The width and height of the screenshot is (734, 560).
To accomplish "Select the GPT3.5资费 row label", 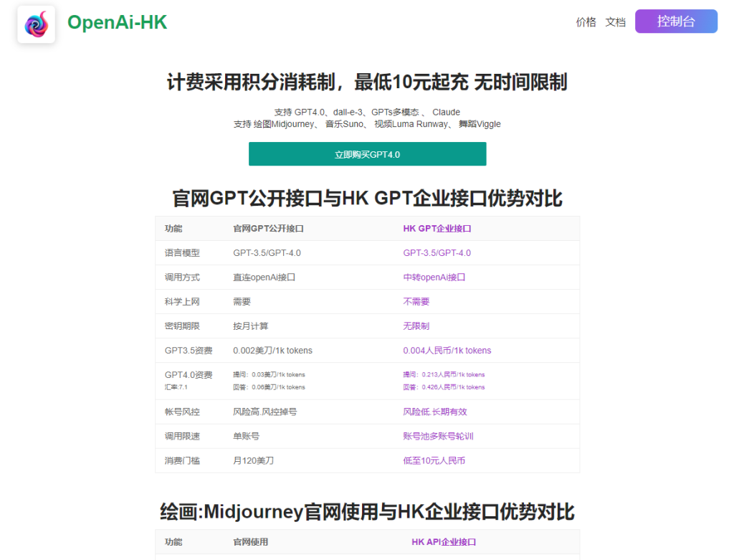I will coord(189,350).
